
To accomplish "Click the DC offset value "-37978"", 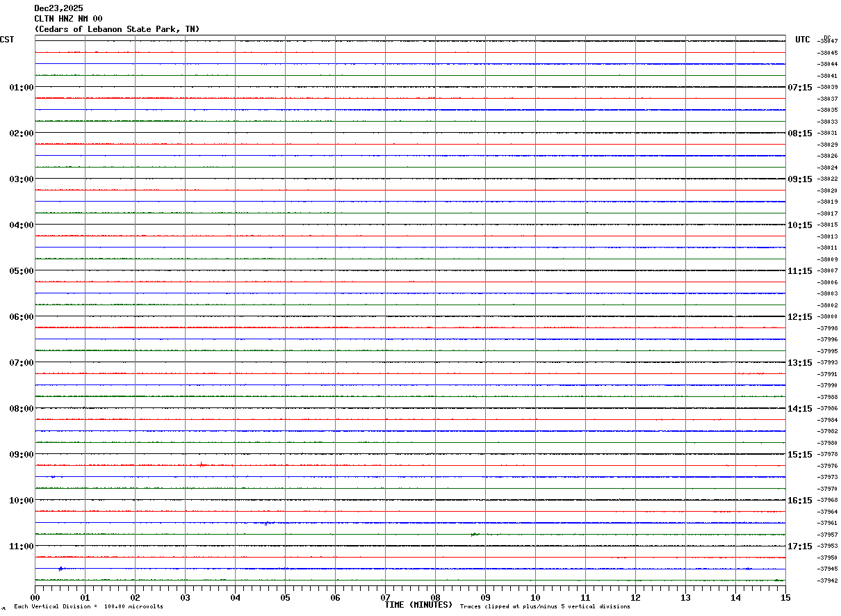I will click(x=828, y=454).
